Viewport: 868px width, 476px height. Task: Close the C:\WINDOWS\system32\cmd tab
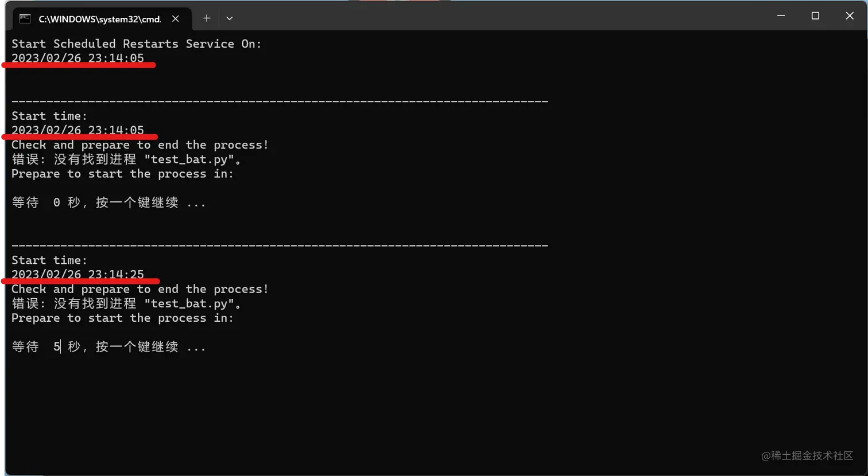point(176,18)
